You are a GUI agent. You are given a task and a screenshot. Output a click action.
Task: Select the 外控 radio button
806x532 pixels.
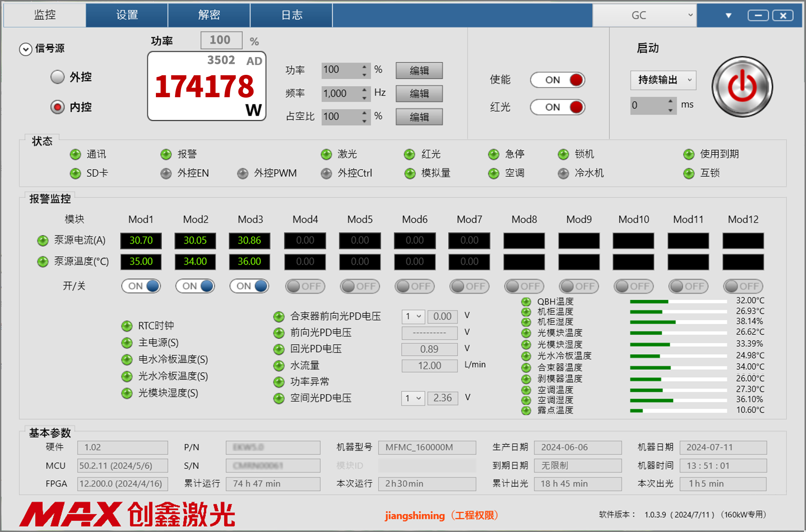pos(57,77)
